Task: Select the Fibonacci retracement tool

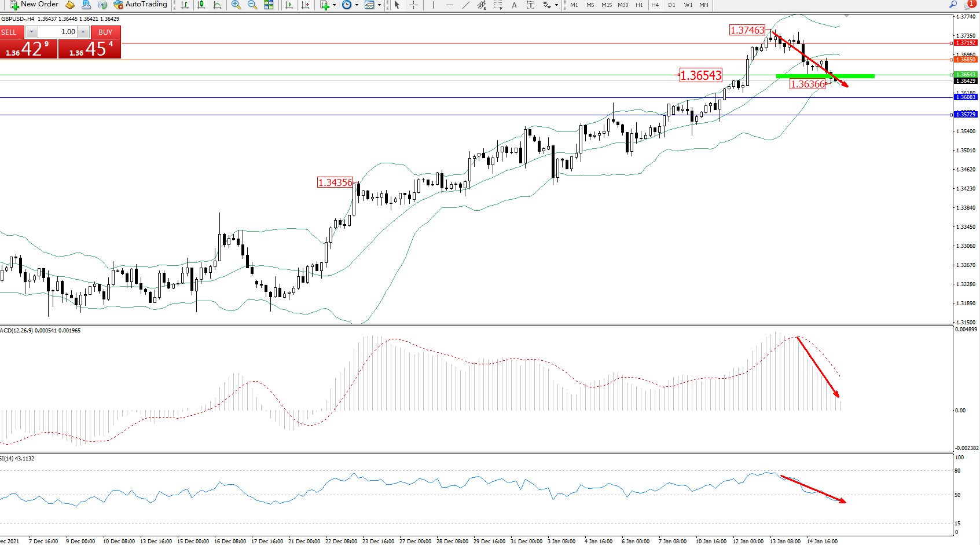Action: [497, 5]
